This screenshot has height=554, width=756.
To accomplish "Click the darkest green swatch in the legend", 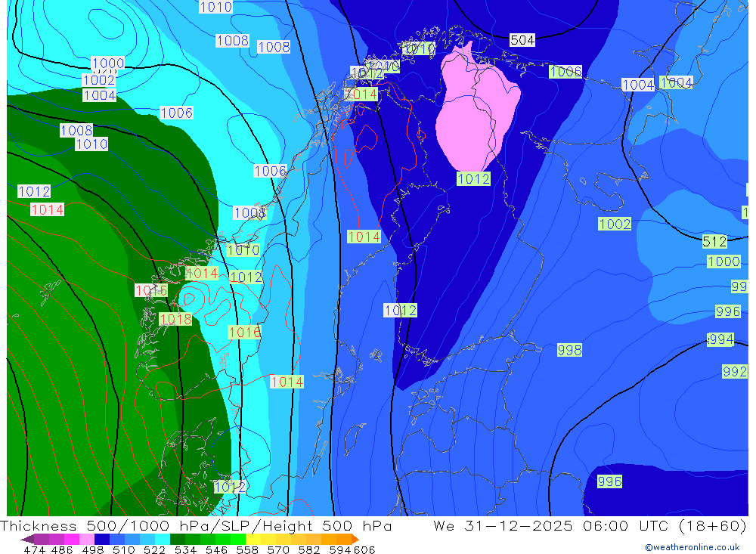I will point(178,539).
